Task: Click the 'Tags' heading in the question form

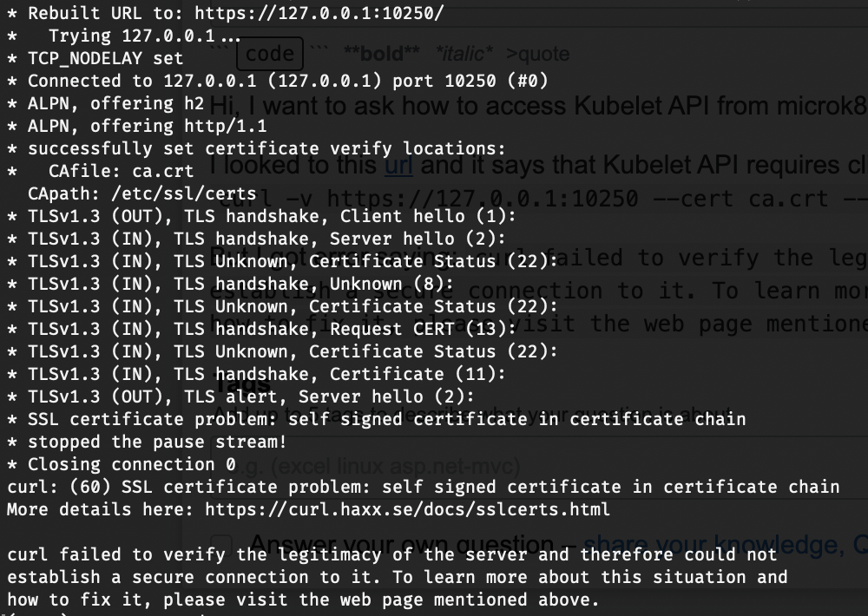Action: (x=242, y=383)
